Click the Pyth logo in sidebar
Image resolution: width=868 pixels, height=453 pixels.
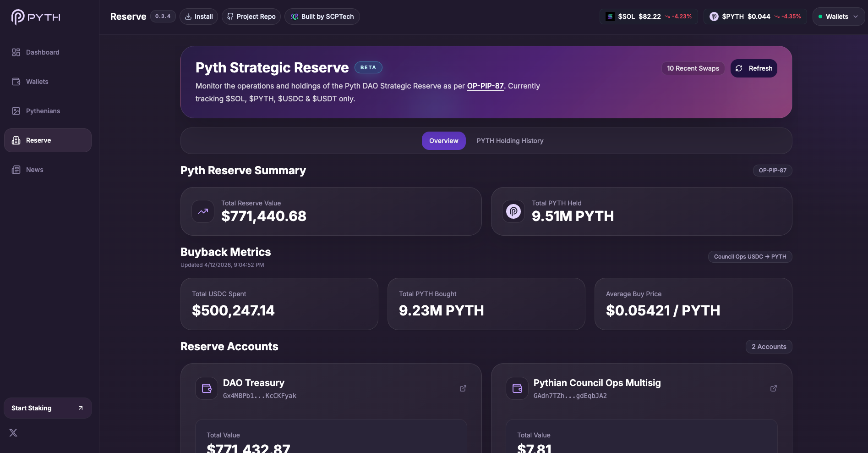36,17
